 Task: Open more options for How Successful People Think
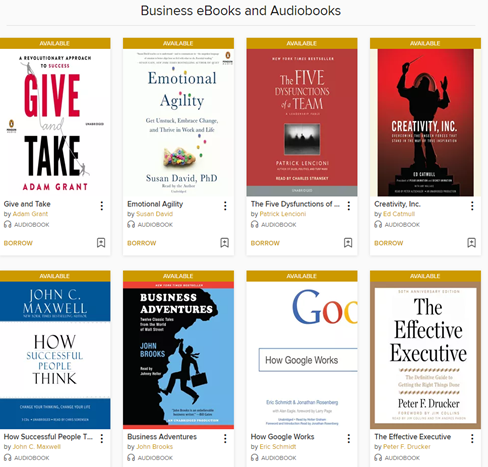(x=102, y=438)
